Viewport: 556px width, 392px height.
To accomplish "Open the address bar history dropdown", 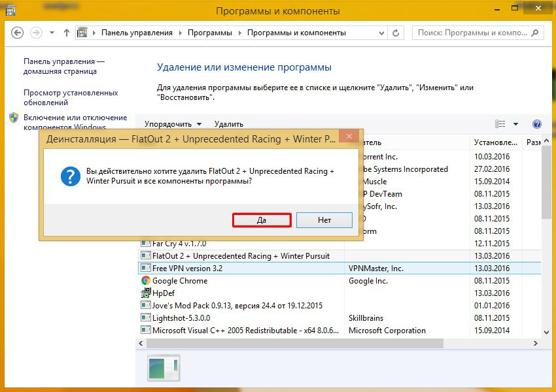I will (380, 33).
